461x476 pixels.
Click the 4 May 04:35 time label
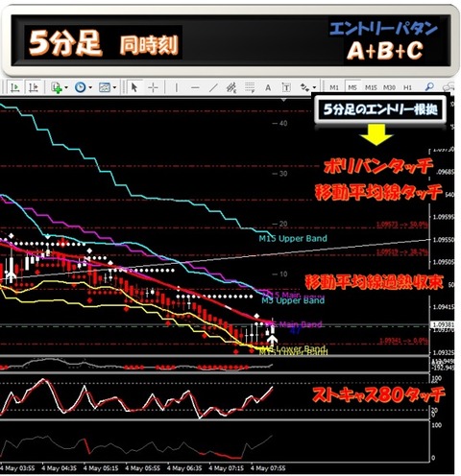coord(59,468)
